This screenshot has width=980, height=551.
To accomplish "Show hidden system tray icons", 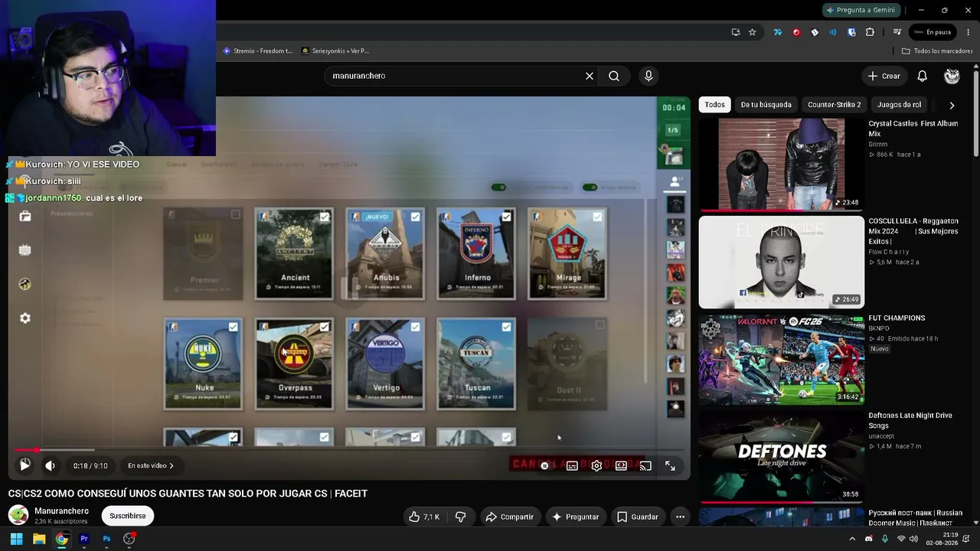I will click(852, 539).
